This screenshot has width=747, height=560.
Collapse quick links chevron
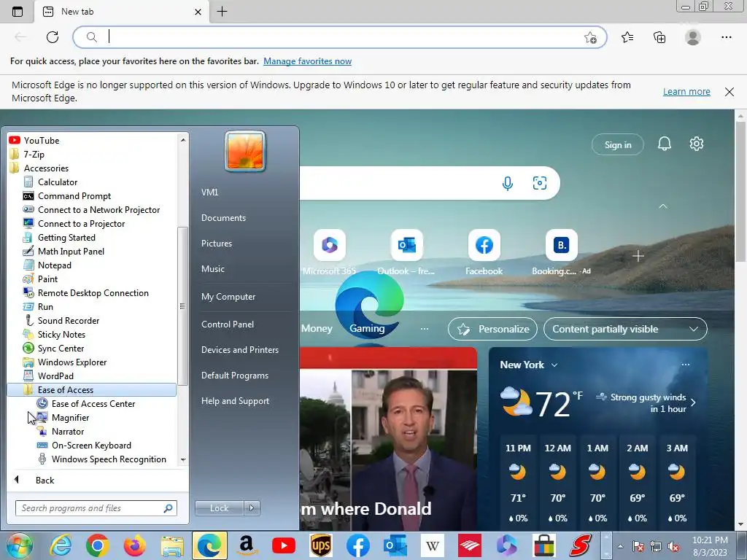(x=662, y=206)
